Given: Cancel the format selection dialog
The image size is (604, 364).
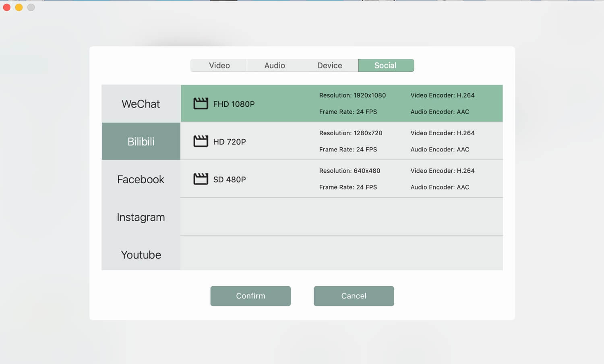Looking at the screenshot, I should (x=354, y=296).
